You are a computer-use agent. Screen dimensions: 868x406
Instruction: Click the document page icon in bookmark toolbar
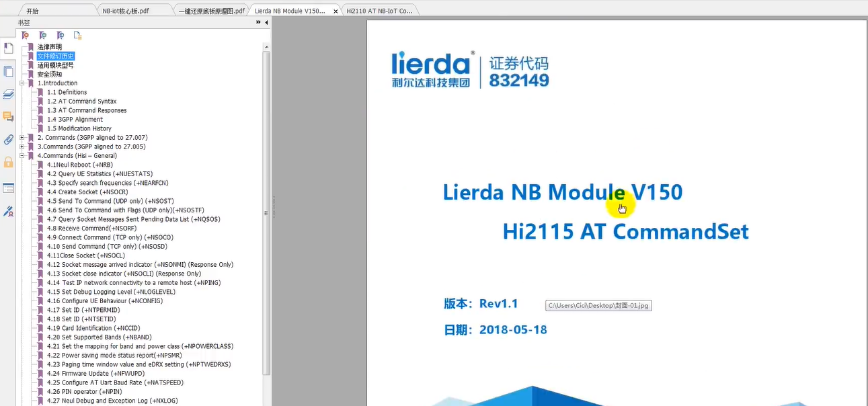click(x=77, y=35)
